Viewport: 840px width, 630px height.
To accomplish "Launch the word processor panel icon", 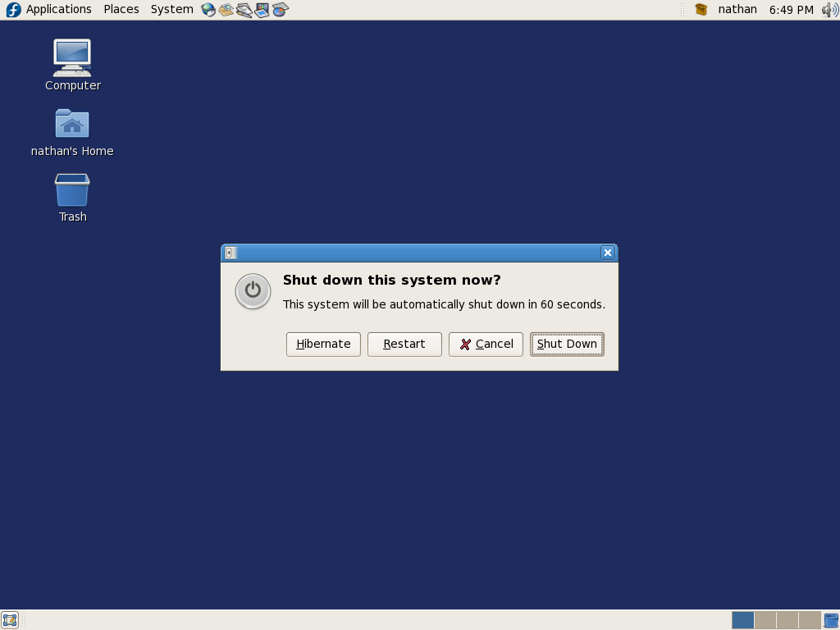I will click(x=244, y=10).
